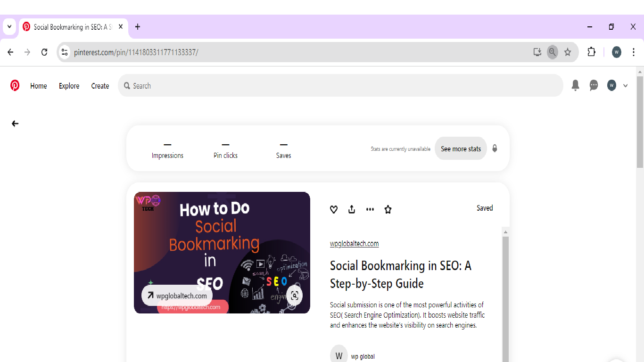Bookmark this tab with the star icon
This screenshot has height=362, width=644.
(568, 52)
